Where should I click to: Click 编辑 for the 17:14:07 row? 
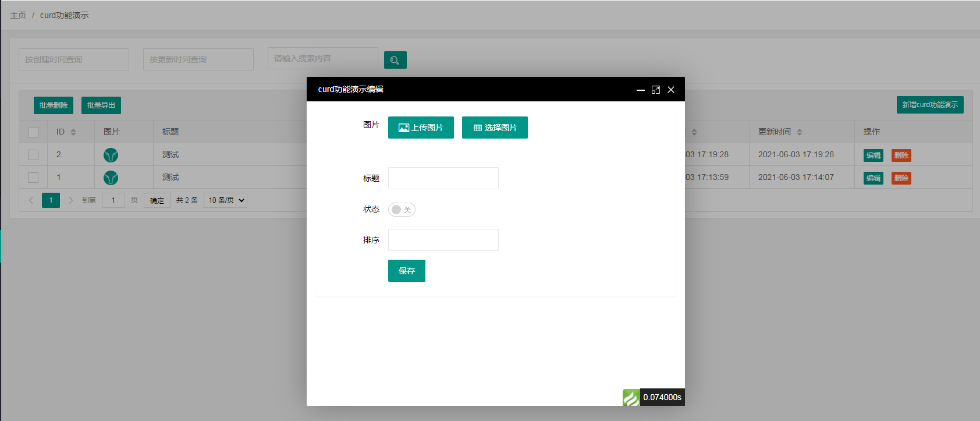pos(874,178)
